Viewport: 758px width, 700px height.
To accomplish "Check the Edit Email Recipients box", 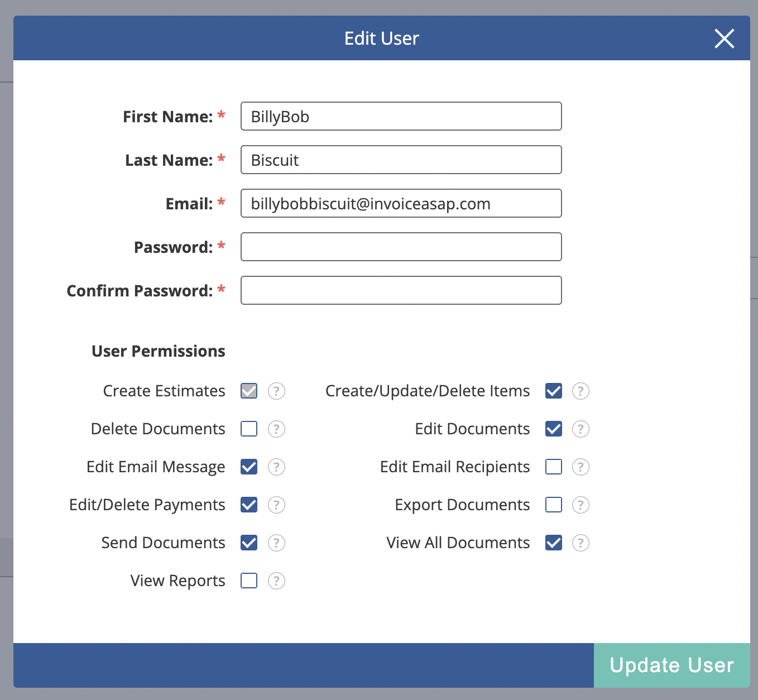I will click(x=554, y=467).
